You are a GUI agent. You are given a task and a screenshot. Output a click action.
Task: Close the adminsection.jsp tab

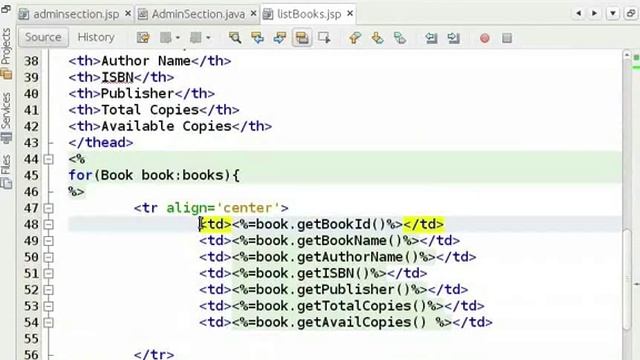pos(128,13)
